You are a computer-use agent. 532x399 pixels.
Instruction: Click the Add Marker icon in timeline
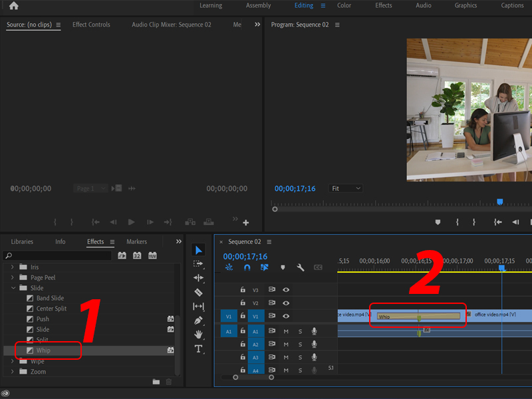283,267
